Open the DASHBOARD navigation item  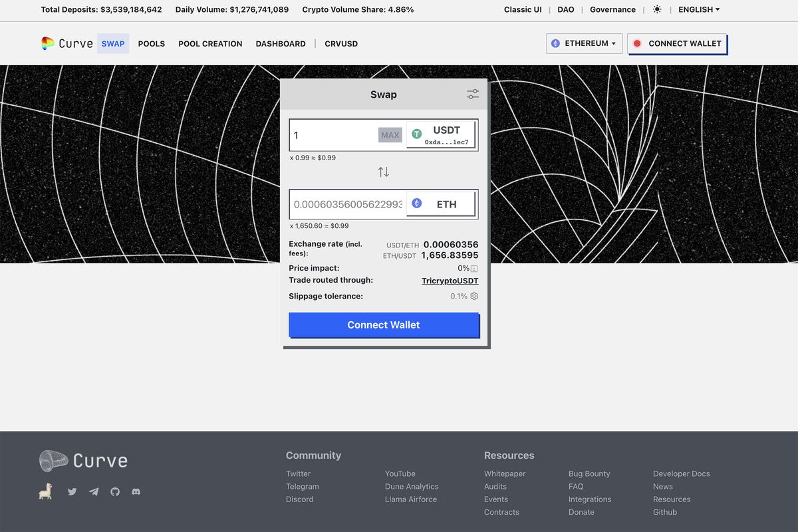click(x=281, y=43)
